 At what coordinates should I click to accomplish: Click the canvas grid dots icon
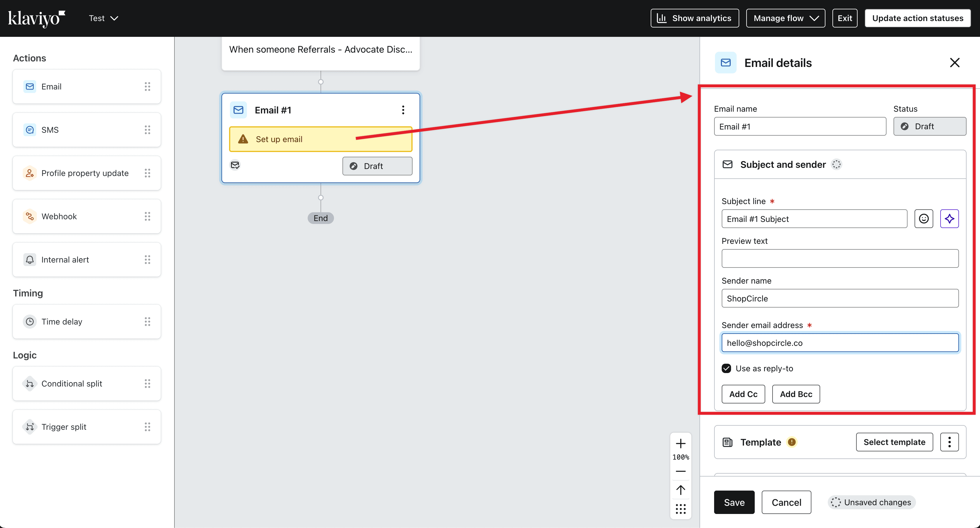pos(680,509)
